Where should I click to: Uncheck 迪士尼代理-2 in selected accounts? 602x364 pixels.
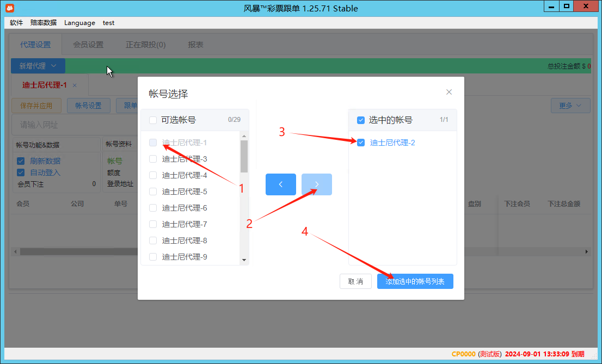pyautogui.click(x=361, y=143)
